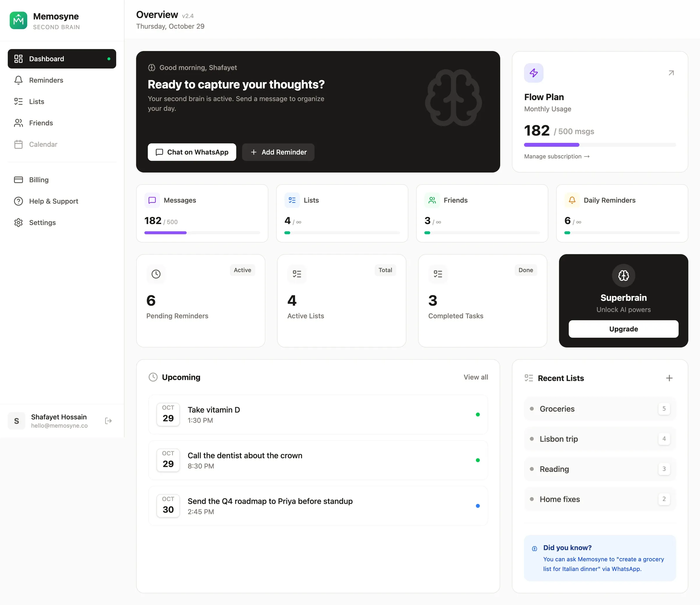Open the Calendar sidebar item
The height and width of the screenshot is (605, 700).
(x=62, y=144)
